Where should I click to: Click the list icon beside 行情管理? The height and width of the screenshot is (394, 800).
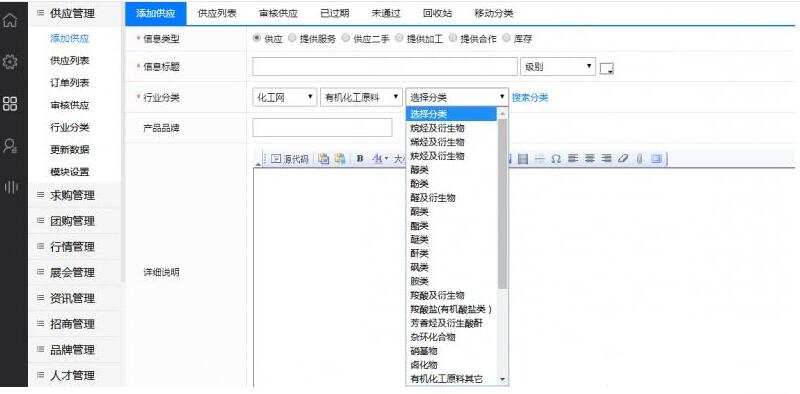(x=40, y=246)
